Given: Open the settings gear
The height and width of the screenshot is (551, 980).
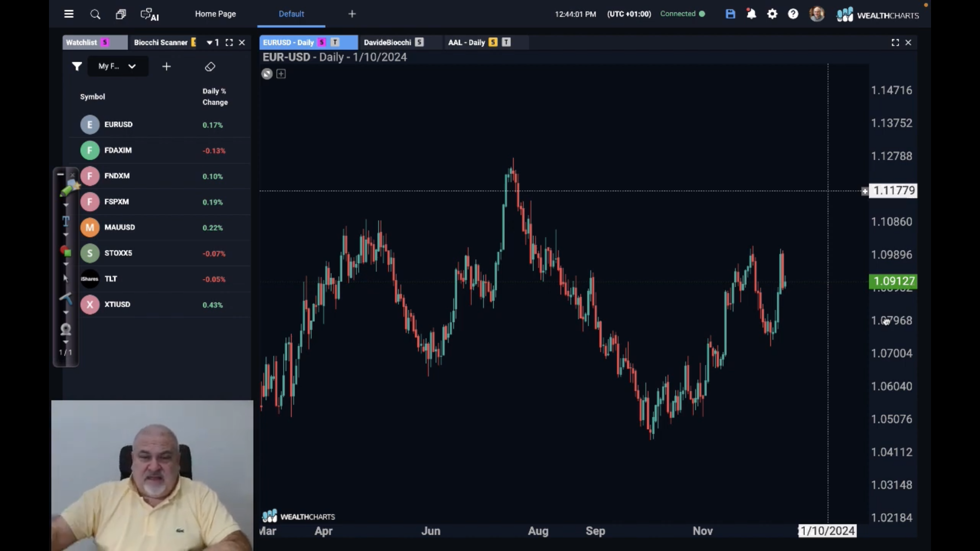Looking at the screenshot, I should (772, 14).
